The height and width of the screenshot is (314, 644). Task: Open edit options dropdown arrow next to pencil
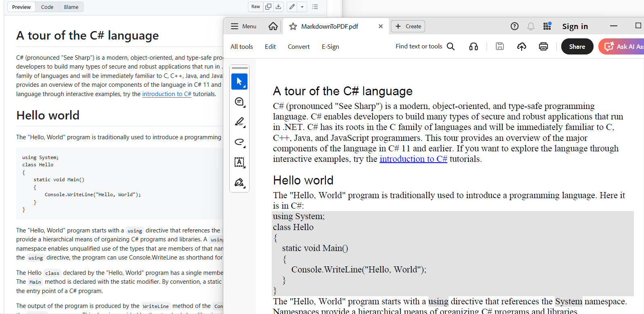(302, 6)
